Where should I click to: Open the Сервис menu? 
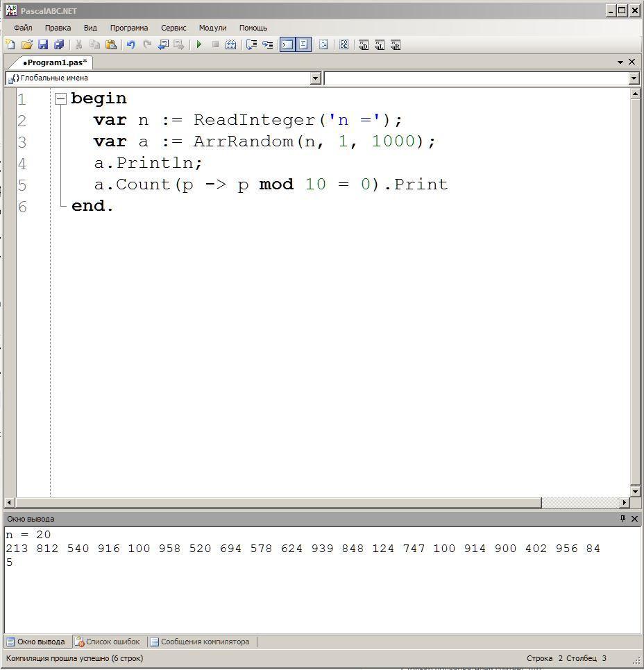(173, 28)
